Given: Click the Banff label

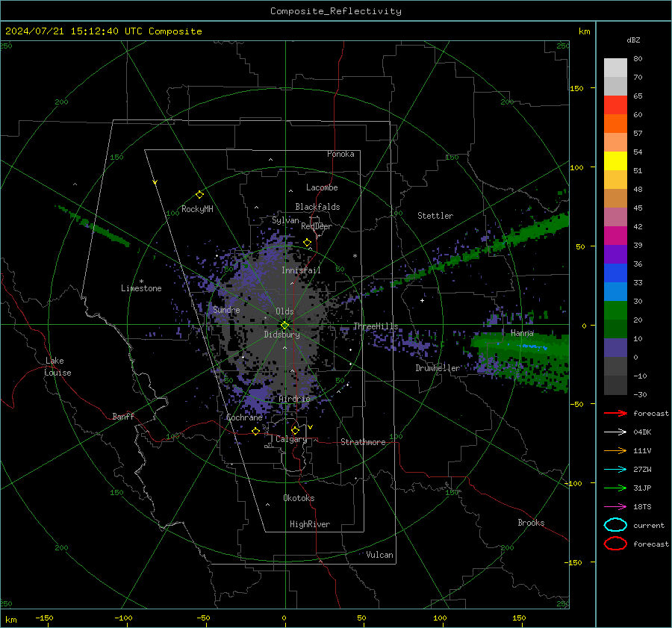Looking at the screenshot, I should [123, 416].
